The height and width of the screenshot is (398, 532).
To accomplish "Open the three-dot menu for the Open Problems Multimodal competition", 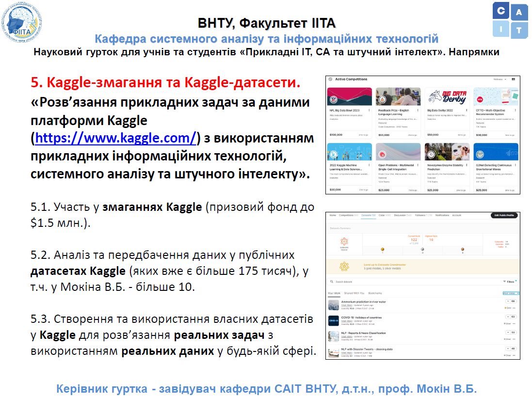I will point(418,165).
